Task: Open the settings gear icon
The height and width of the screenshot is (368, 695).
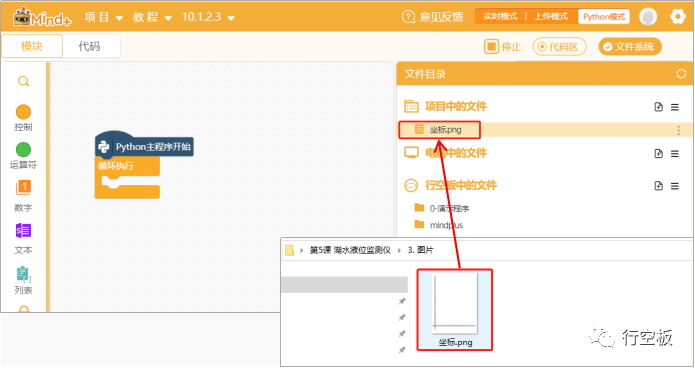Action: point(678,17)
